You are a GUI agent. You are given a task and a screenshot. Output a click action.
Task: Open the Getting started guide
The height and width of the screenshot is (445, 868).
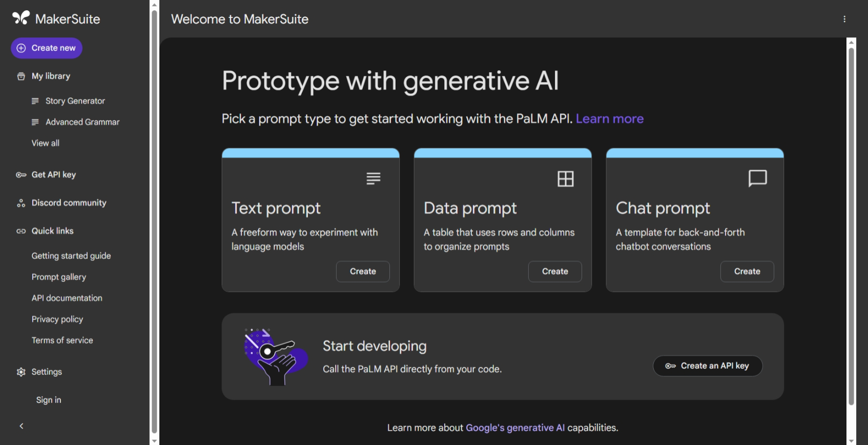point(71,256)
